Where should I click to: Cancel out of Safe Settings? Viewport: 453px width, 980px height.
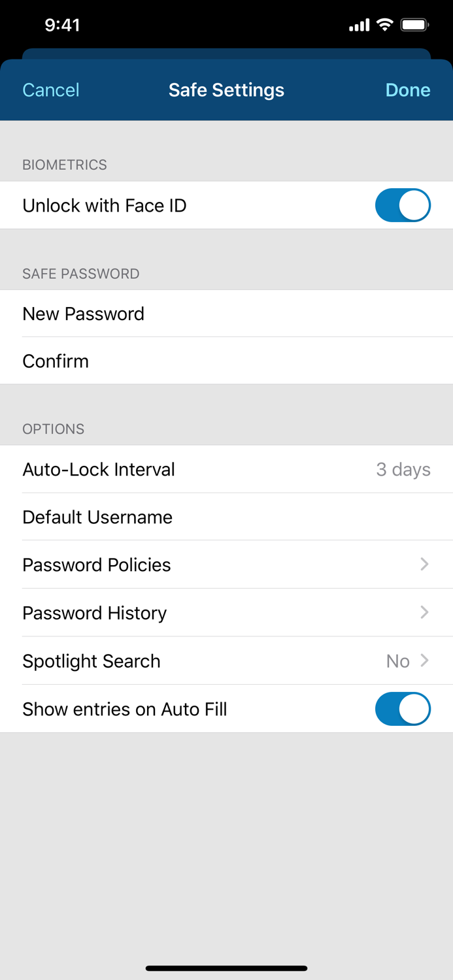pos(50,90)
